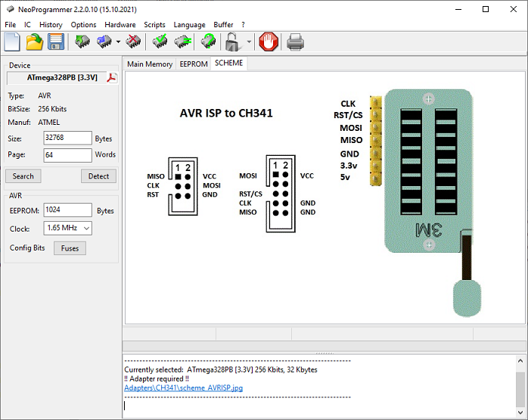Image resolution: width=528 pixels, height=420 pixels.
Task: Click the "AVR ISP to CH341" heading
Action: [x=226, y=114]
